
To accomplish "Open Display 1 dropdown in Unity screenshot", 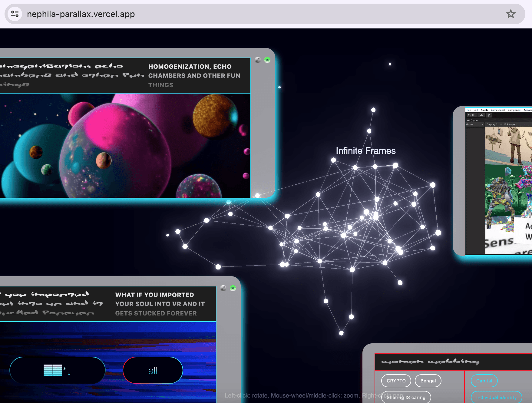I will click(x=494, y=124).
